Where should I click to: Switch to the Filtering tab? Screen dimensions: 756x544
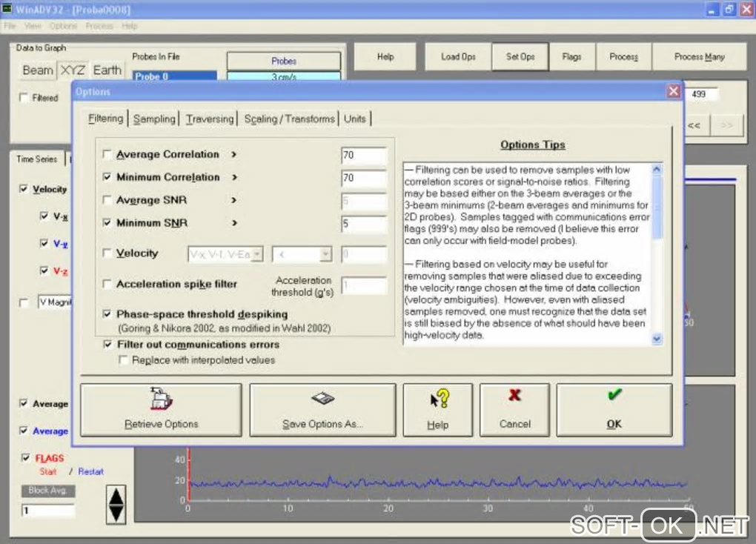tap(106, 119)
